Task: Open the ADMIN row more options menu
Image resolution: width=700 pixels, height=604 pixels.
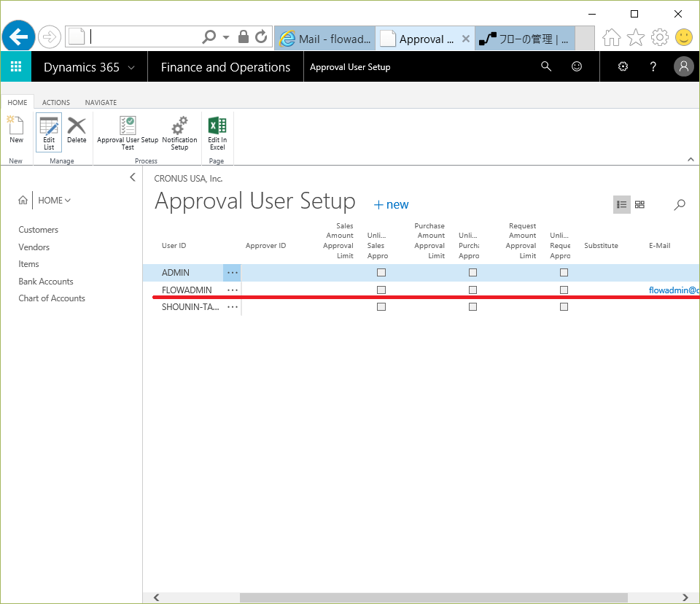Action: pyautogui.click(x=232, y=273)
